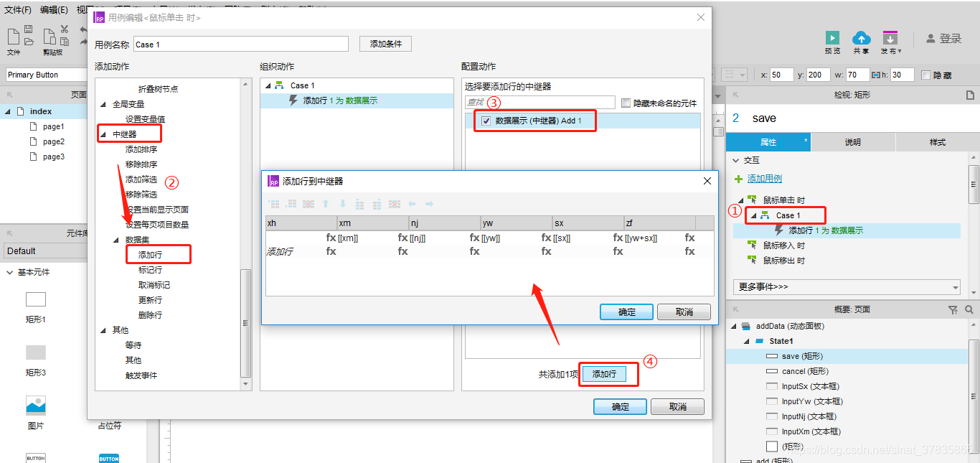This screenshot has width=980, height=463.
Task: Click the move row up arrow icon
Action: 326,205
